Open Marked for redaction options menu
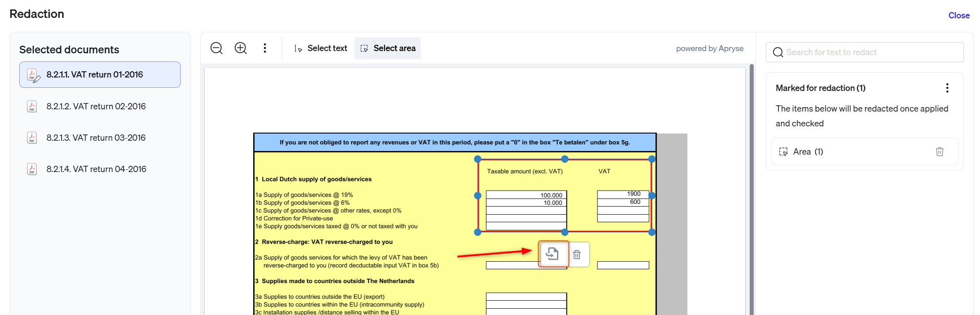 point(947,88)
